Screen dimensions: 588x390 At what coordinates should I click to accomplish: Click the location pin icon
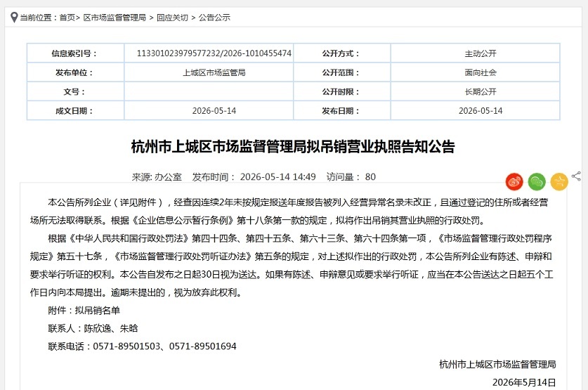point(14,18)
